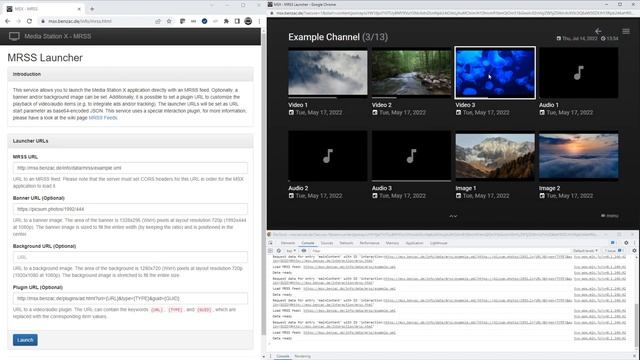Clear the console with the clear icon

click(x=279, y=251)
